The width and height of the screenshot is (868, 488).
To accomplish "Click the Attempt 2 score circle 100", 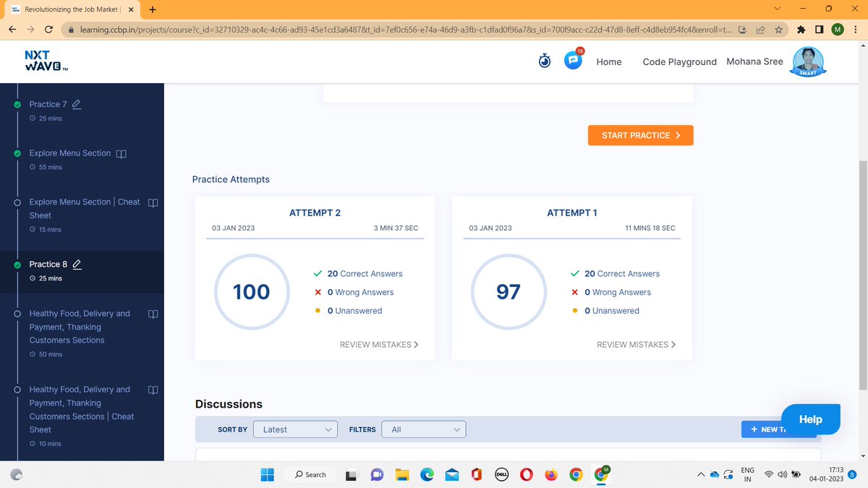I will pos(251,291).
